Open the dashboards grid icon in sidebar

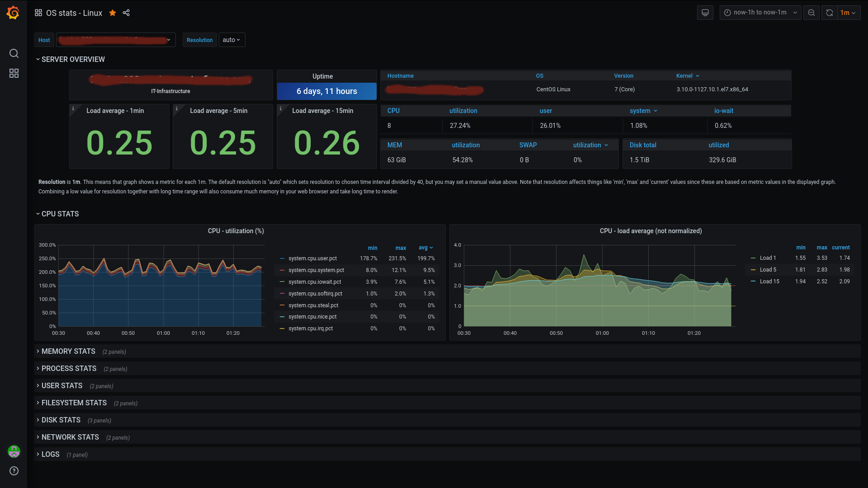pyautogui.click(x=14, y=73)
